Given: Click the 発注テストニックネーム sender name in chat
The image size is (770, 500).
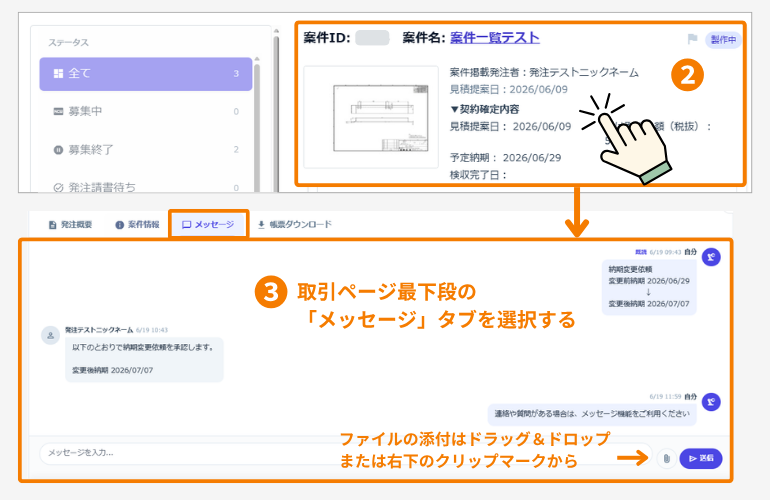Looking at the screenshot, I should (x=99, y=330).
